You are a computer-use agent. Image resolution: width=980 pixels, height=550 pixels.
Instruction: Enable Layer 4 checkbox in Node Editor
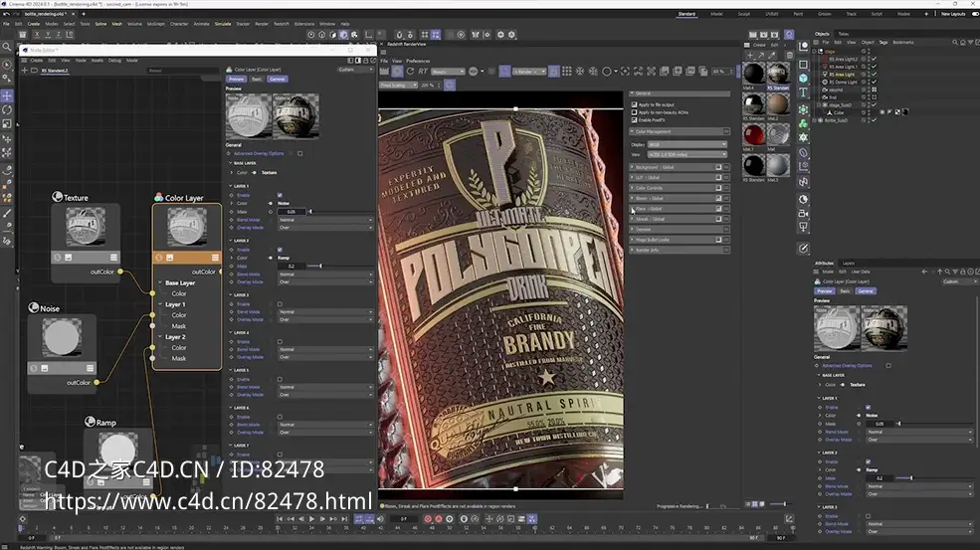pos(280,341)
